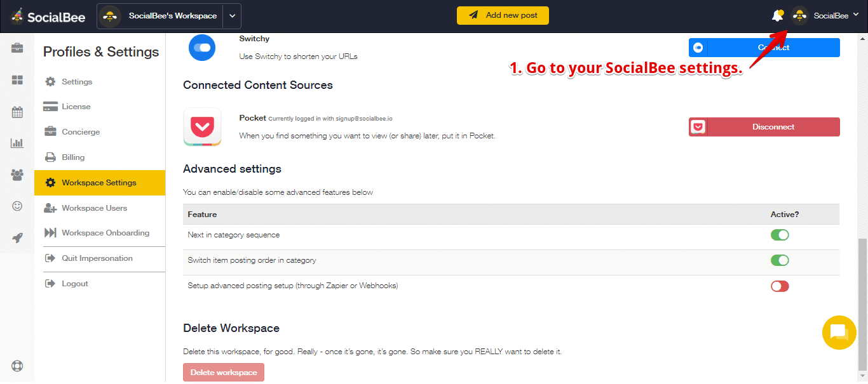The height and width of the screenshot is (384, 868).
Task: Click the page vertical scrollbar
Action: (862, 303)
